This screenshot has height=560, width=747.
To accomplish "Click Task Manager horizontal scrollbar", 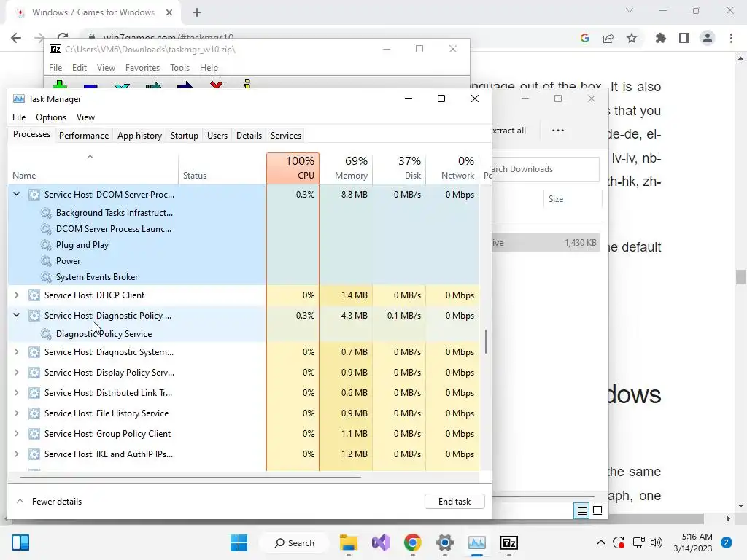I will 190,477.
